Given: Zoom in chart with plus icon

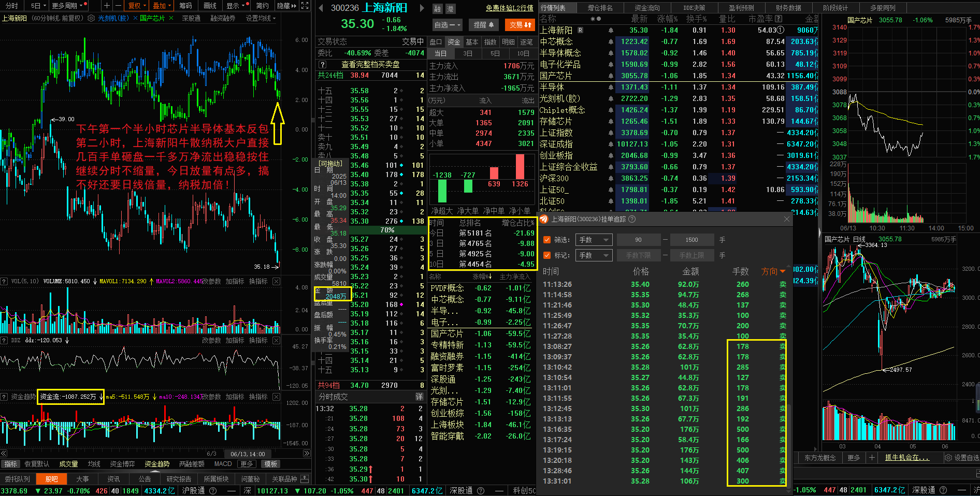Looking at the screenshot, I should click(107, 6).
